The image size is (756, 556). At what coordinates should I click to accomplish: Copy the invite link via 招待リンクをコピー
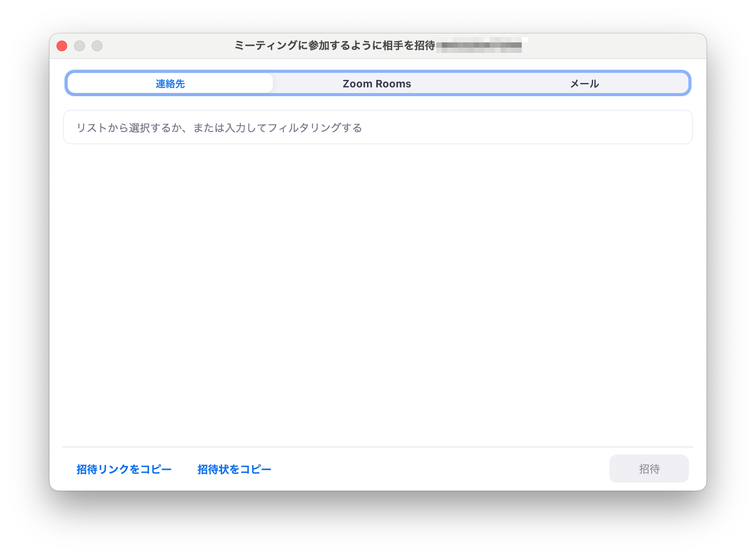[x=124, y=469]
